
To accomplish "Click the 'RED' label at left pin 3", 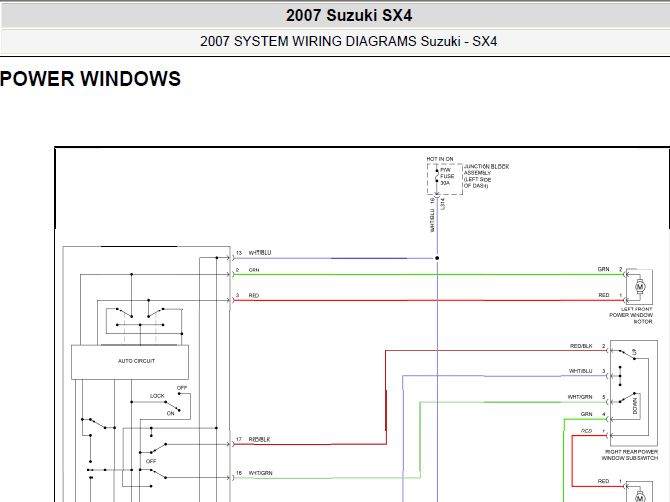I will pyautogui.click(x=254, y=296).
